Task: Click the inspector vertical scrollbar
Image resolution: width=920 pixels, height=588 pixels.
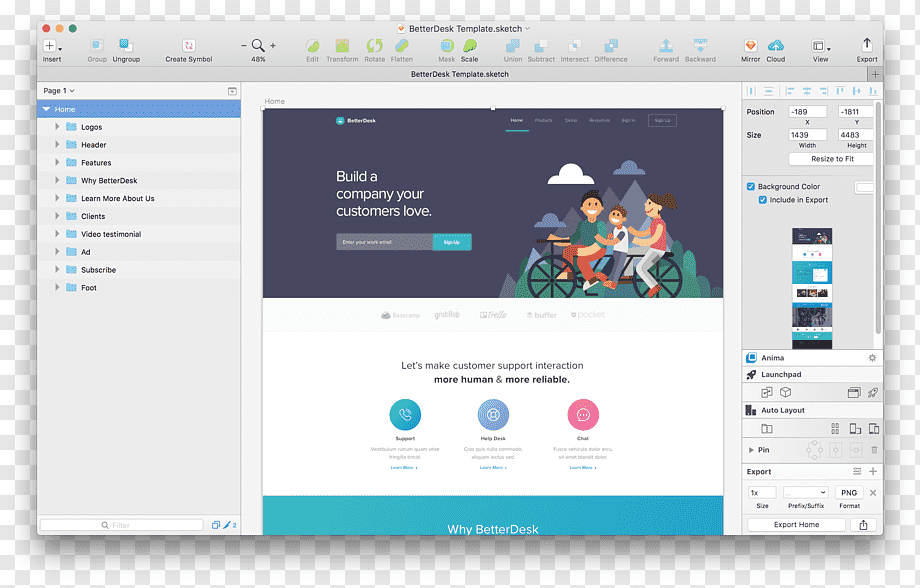Action: coord(878,217)
